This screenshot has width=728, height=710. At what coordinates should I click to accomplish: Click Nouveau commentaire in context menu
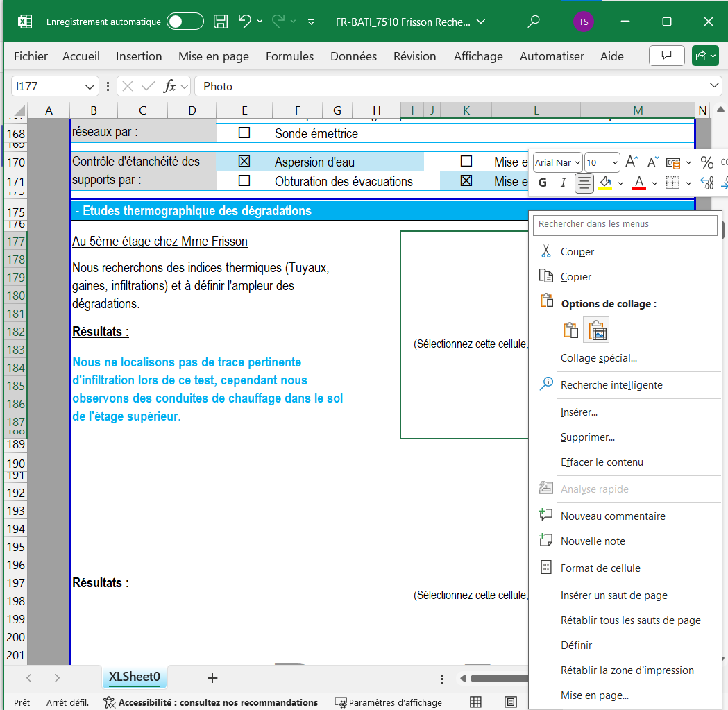click(x=625, y=516)
